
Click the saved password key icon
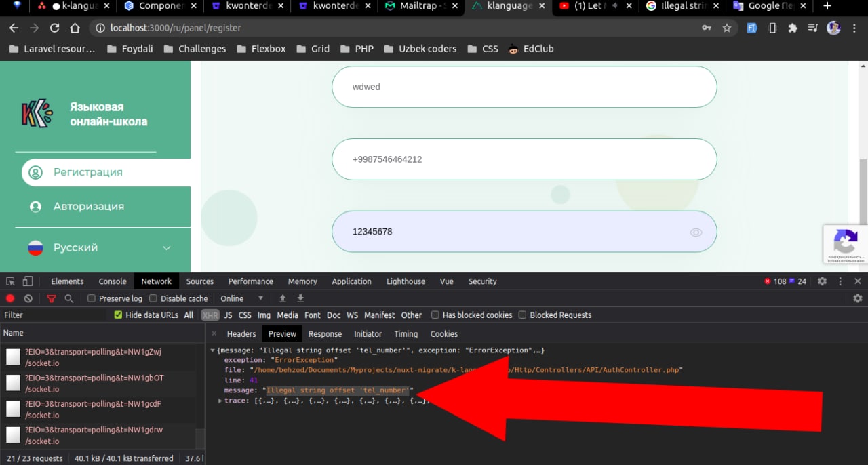tap(707, 28)
